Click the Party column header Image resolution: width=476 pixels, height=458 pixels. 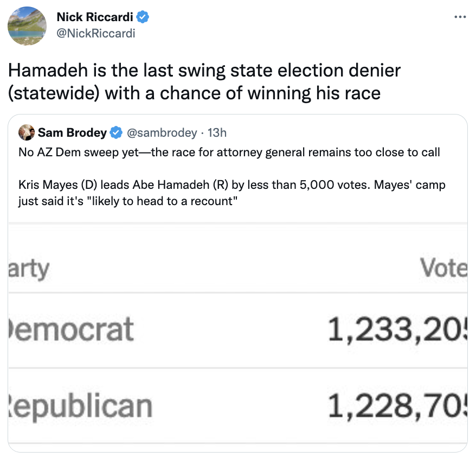pos(29,269)
